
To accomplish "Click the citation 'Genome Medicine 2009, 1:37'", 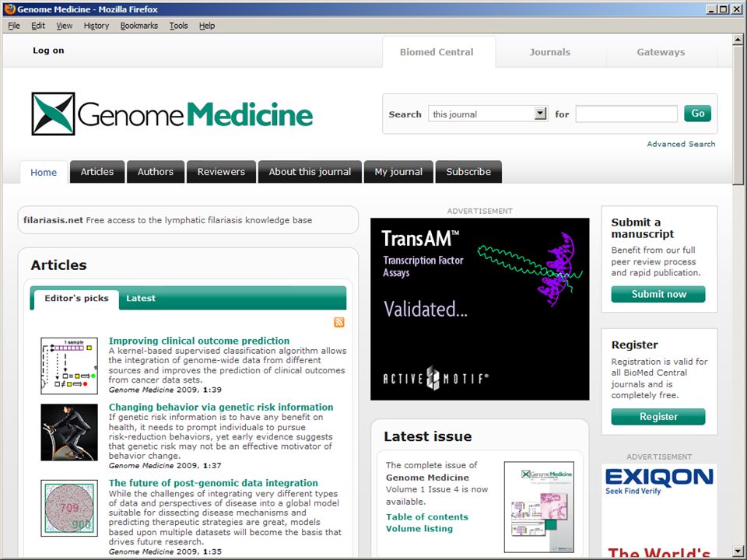I will [165, 466].
